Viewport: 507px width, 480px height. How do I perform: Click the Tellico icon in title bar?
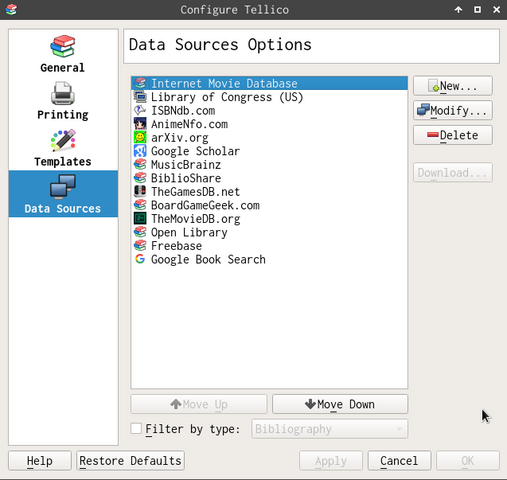11,9
